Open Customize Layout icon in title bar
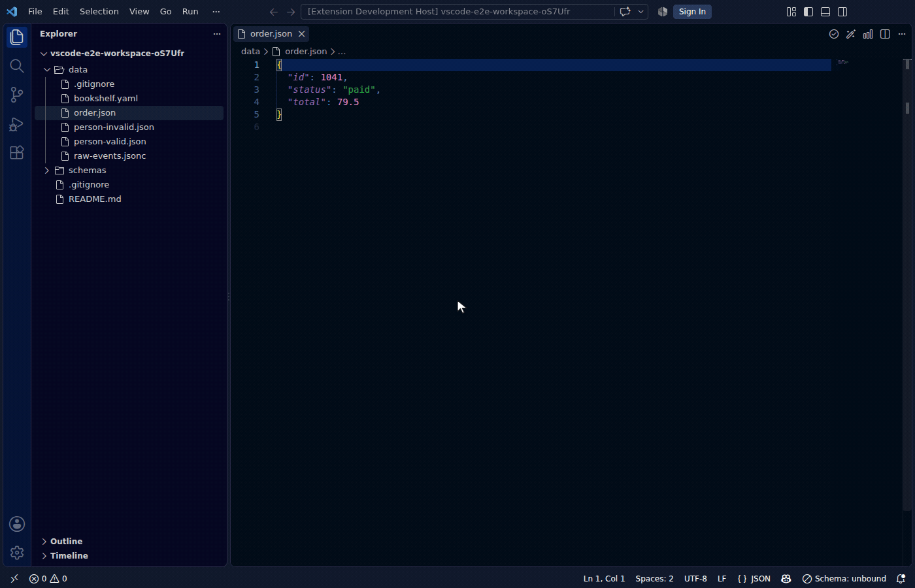The image size is (915, 588). pyautogui.click(x=791, y=12)
